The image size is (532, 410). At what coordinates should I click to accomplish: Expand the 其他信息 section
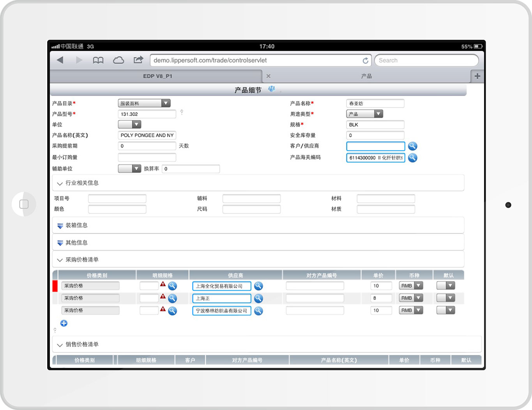[x=60, y=243]
